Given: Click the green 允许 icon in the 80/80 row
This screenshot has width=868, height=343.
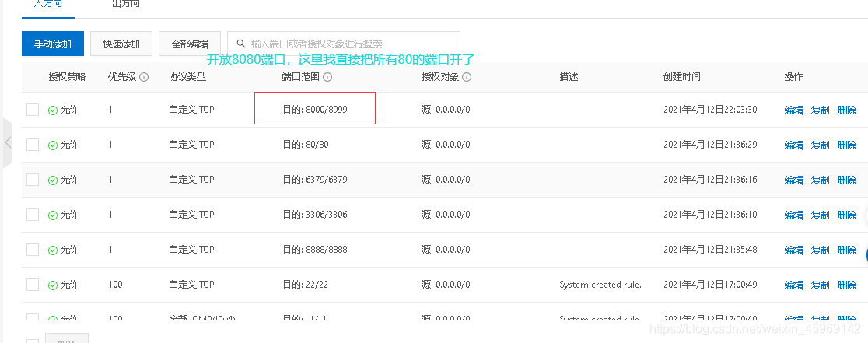Looking at the screenshot, I should tap(53, 145).
